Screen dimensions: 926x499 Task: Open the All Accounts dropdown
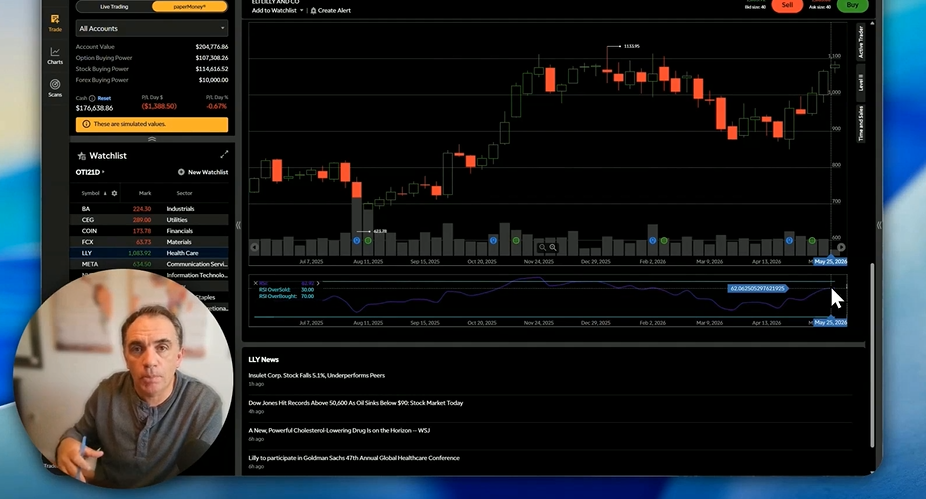pyautogui.click(x=152, y=28)
